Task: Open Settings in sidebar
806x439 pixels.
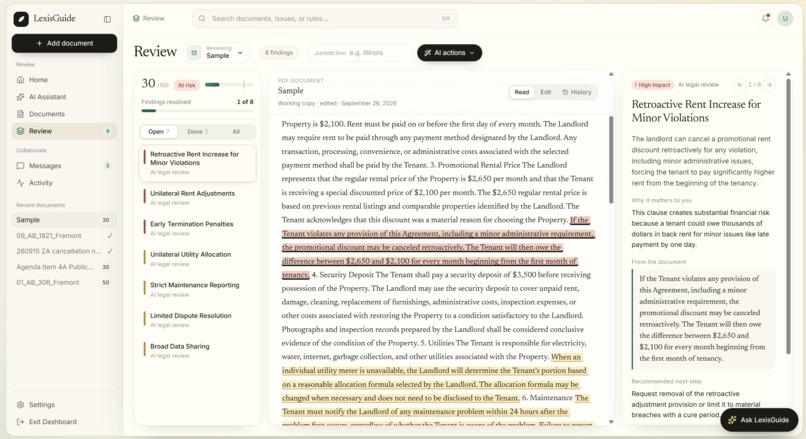Action: tap(64, 405)
